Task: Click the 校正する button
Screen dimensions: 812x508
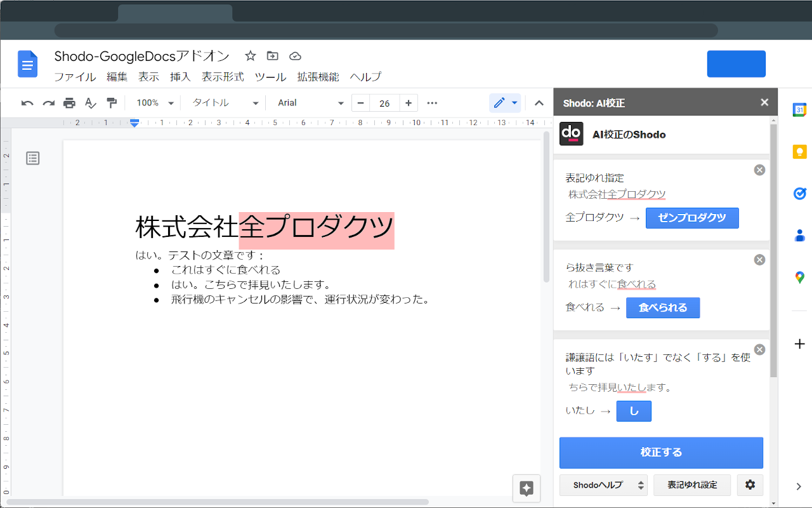Action: (661, 453)
